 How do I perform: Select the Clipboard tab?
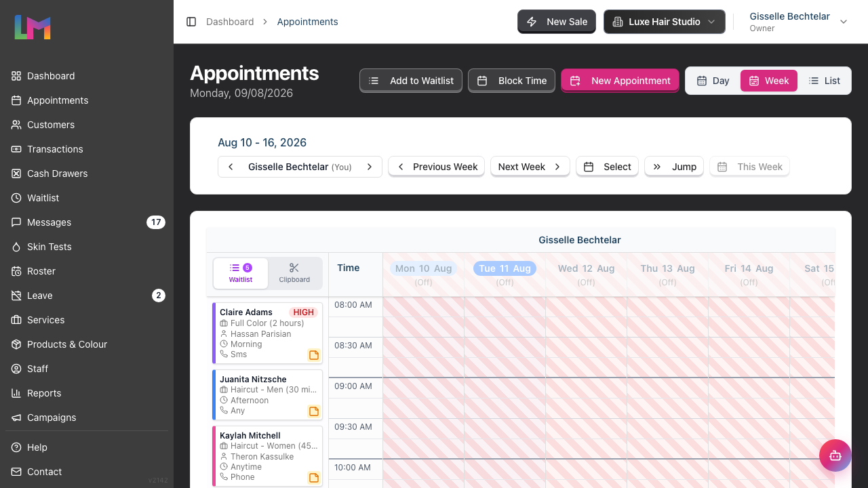pos(294,273)
